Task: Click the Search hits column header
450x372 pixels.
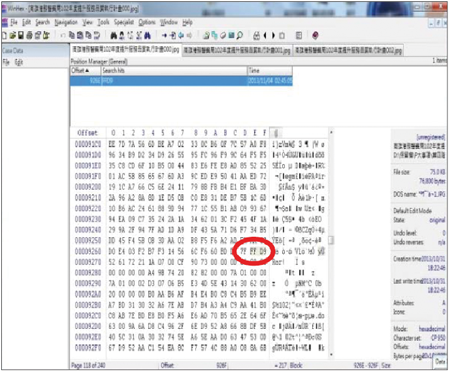Action: (x=174, y=70)
